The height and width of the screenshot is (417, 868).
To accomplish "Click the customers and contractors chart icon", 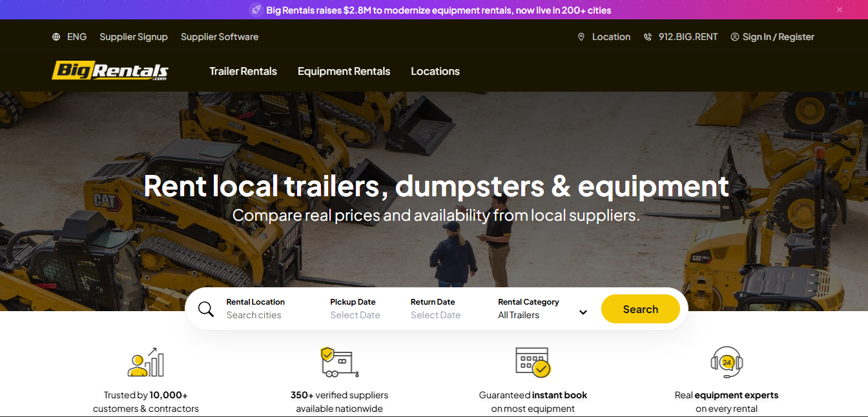I will coord(146,362).
